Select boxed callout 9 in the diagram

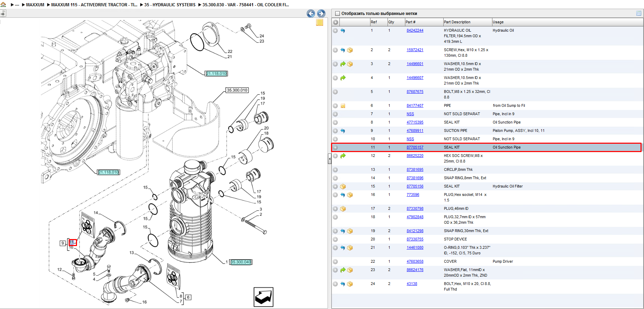pos(63,243)
